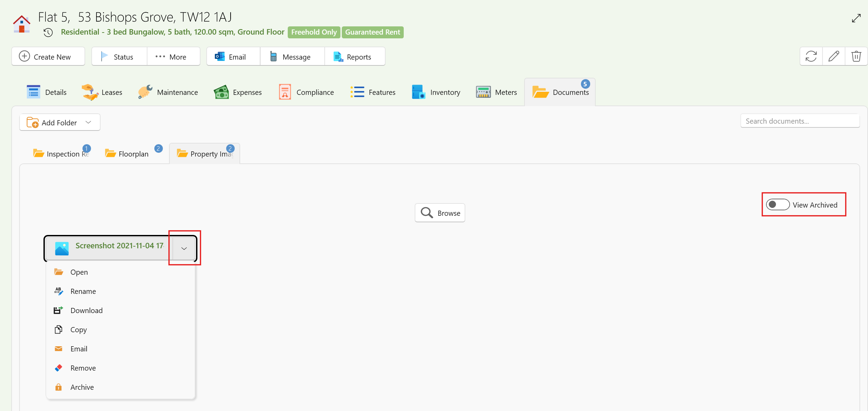The height and width of the screenshot is (411, 868).
Task: Open the Floorplan folder tab
Action: click(x=133, y=154)
